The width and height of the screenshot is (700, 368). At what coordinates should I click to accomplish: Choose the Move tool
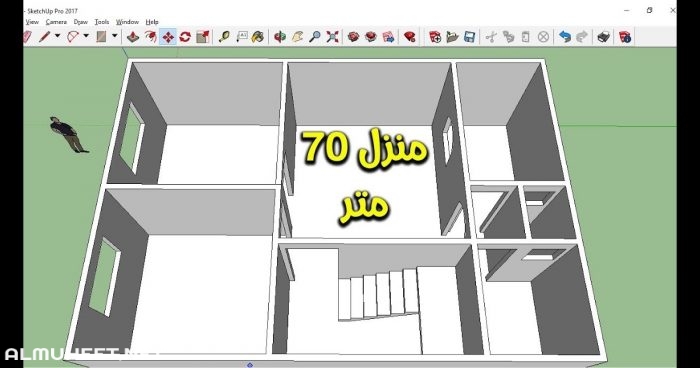click(168, 37)
